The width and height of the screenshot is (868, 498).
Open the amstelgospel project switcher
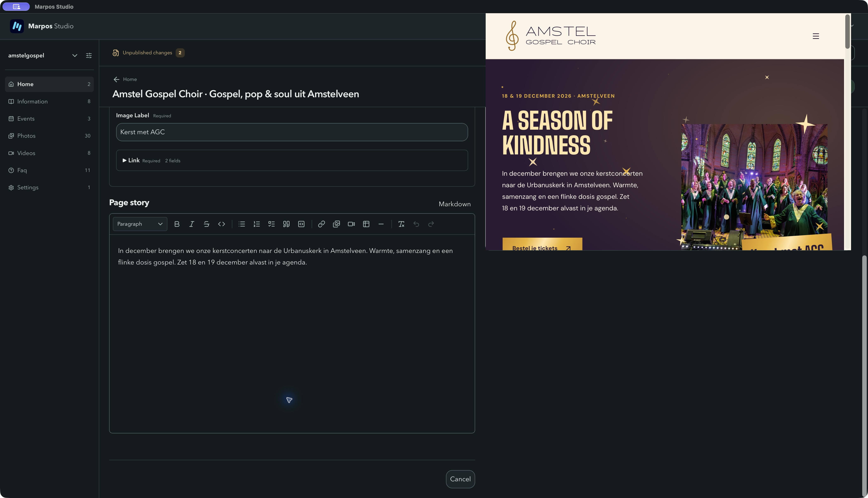pyautogui.click(x=43, y=55)
